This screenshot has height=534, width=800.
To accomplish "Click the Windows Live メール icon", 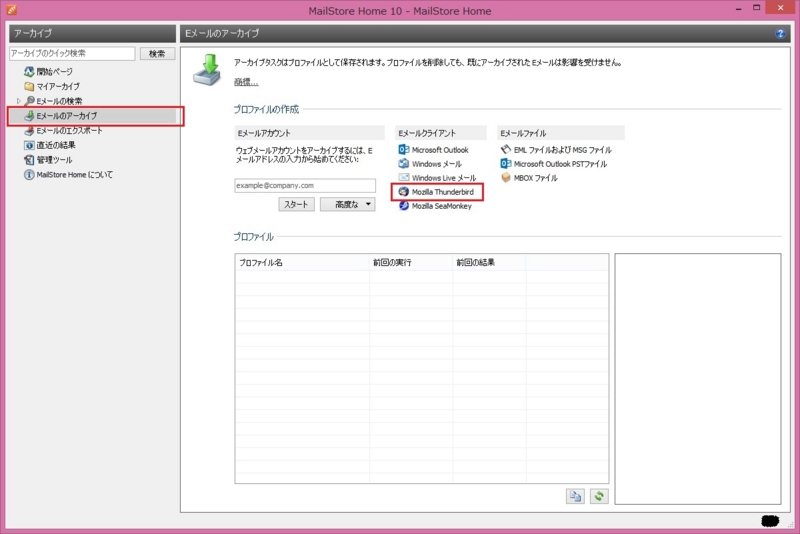I will [404, 177].
